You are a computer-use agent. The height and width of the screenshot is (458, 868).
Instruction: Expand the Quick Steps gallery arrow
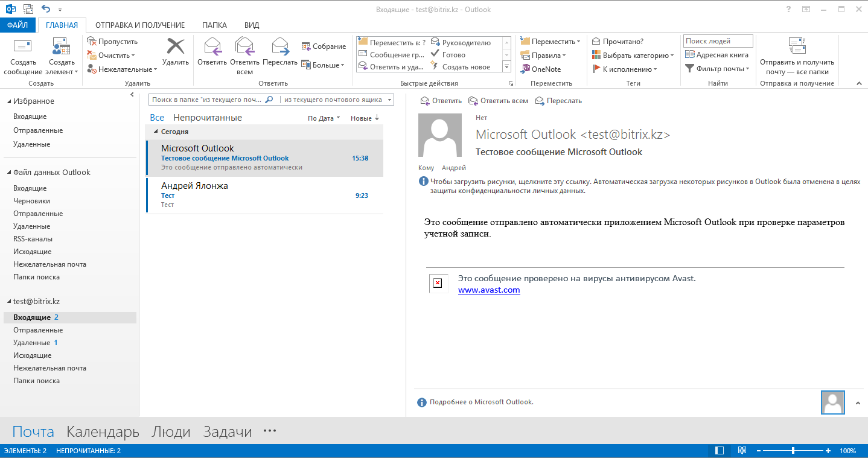[x=507, y=67]
